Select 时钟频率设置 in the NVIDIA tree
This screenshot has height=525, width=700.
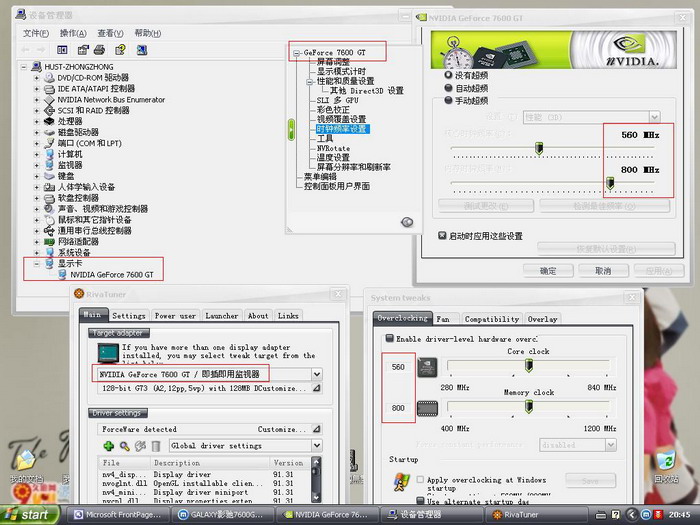click(342, 129)
